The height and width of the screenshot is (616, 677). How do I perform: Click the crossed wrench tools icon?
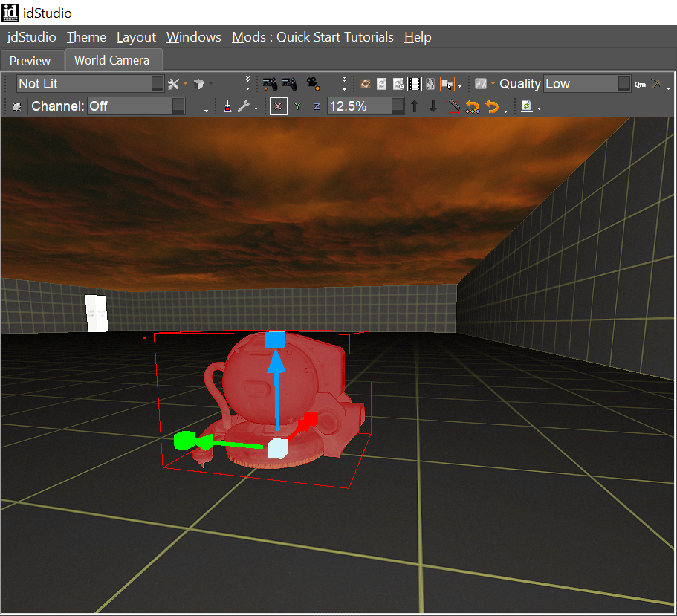[174, 84]
